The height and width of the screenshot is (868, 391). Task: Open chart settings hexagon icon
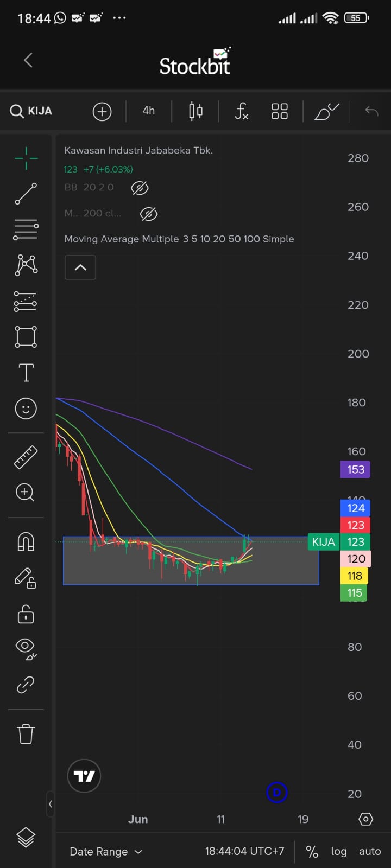pyautogui.click(x=366, y=819)
